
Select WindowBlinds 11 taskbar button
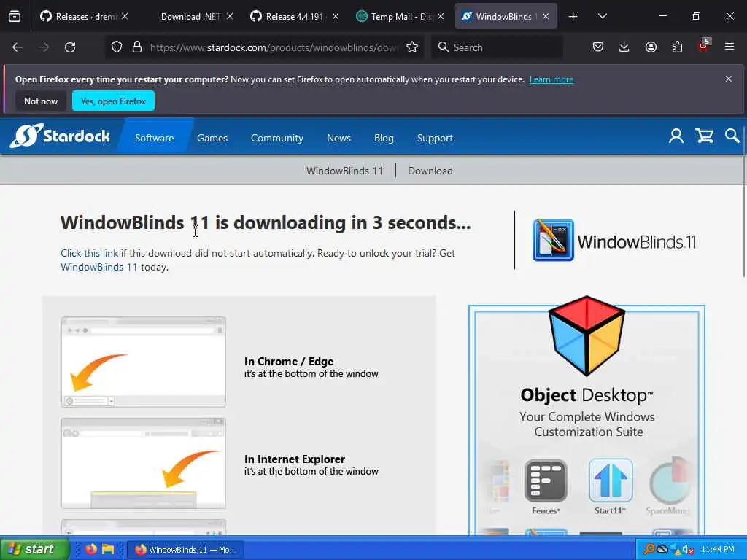tap(186, 550)
